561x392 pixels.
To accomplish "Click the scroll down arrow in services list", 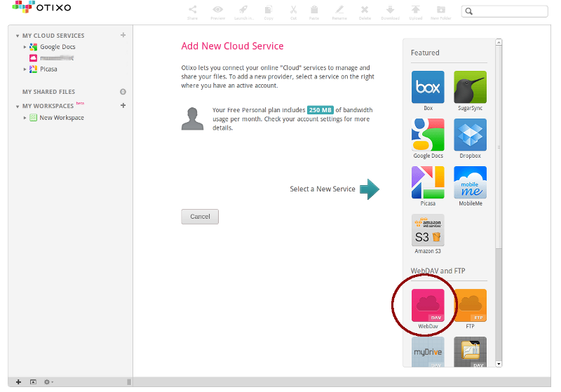I will click(x=499, y=364).
